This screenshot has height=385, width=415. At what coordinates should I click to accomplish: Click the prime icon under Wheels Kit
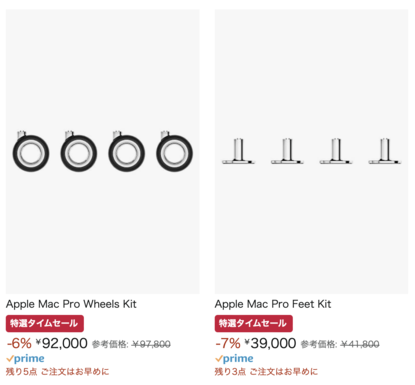point(25,359)
